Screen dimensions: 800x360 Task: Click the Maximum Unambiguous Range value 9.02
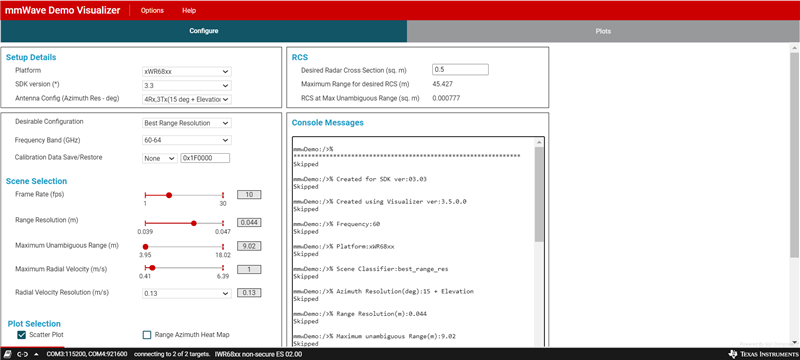(x=249, y=246)
